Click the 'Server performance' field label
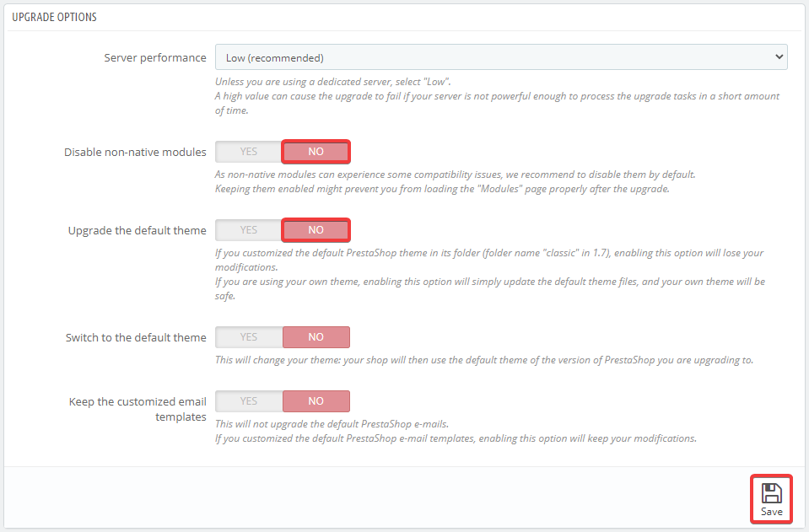 point(155,57)
